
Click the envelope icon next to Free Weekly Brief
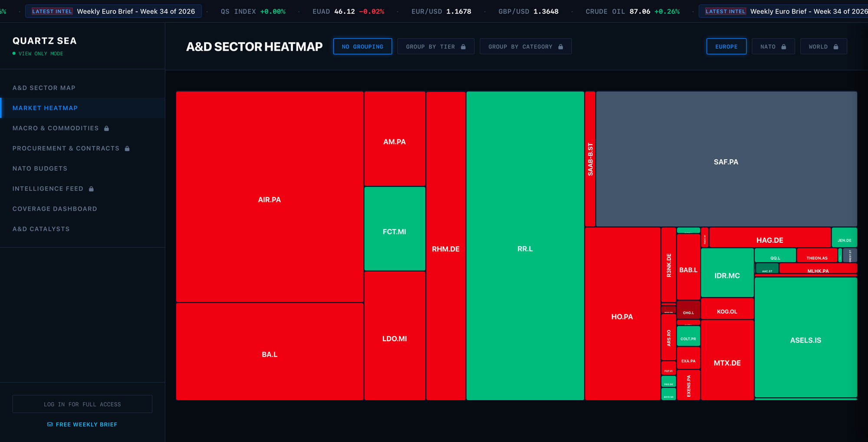50,425
